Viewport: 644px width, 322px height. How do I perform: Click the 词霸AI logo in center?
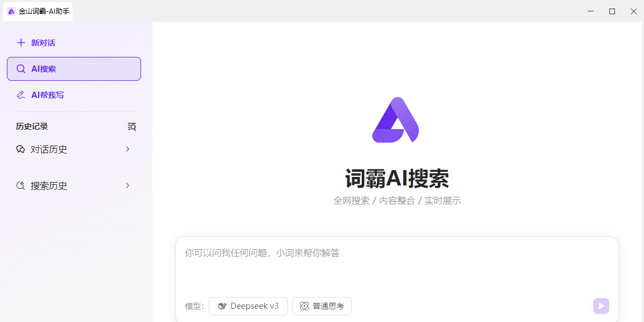(395, 120)
